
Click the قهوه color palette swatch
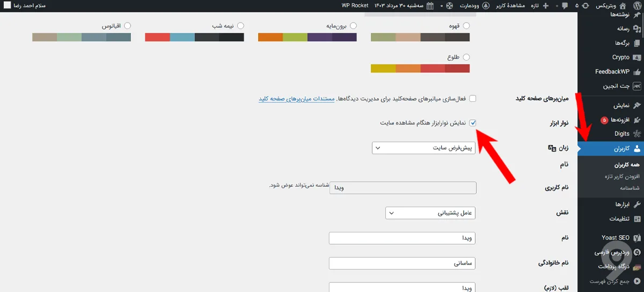click(420, 37)
